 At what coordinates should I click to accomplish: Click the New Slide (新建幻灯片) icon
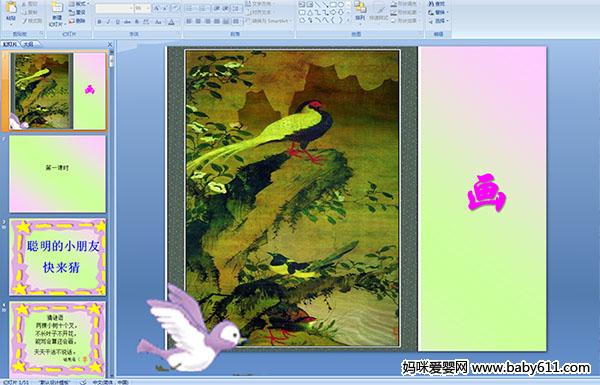[56, 13]
